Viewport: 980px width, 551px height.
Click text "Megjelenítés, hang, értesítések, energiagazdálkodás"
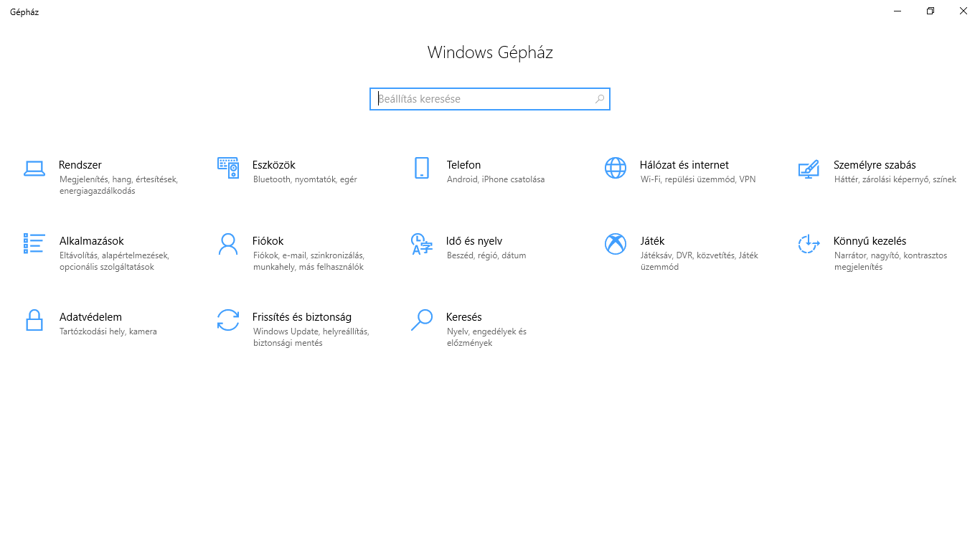pos(118,185)
